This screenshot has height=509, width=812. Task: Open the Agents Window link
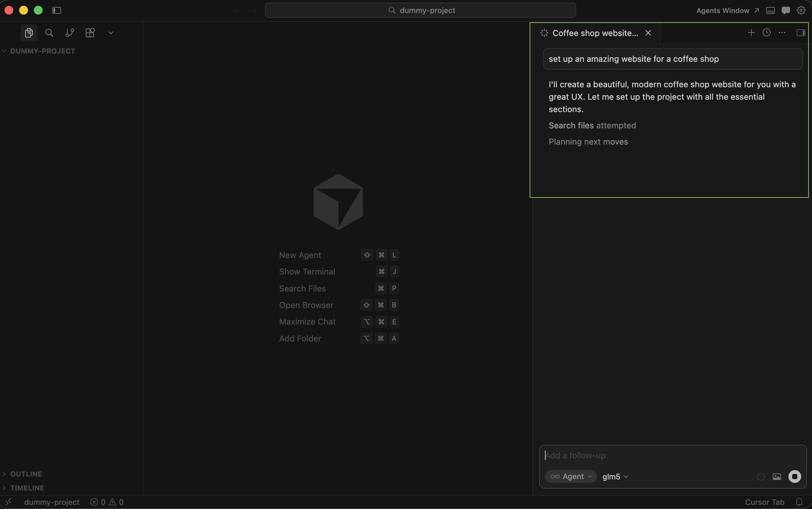[x=728, y=11]
